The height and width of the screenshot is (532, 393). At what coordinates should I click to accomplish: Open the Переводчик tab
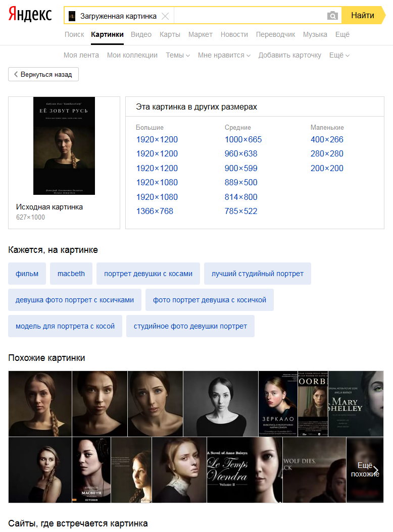pyautogui.click(x=275, y=34)
